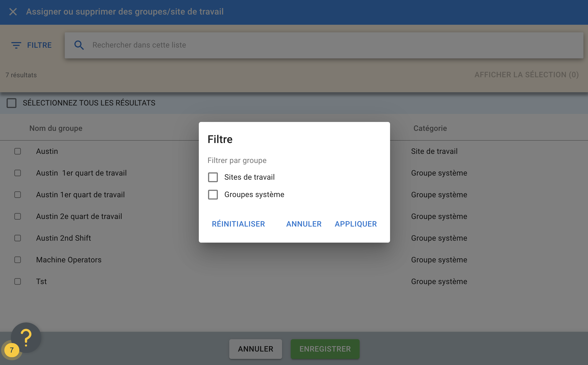Open the FILTRE filter icon button
The height and width of the screenshot is (365, 588).
(32, 45)
